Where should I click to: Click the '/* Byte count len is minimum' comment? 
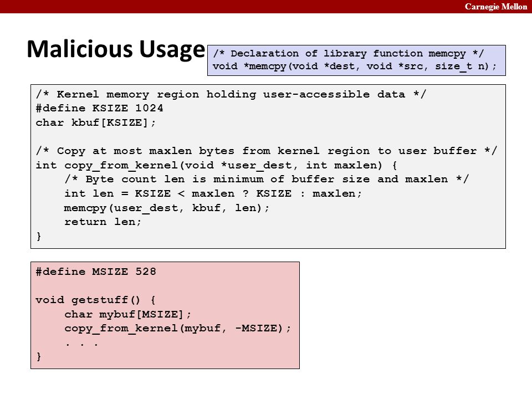point(267,179)
